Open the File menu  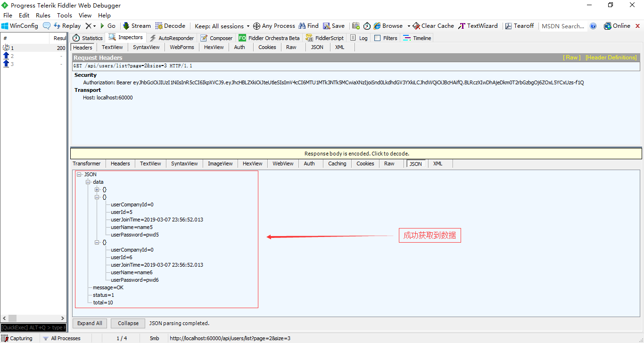8,16
